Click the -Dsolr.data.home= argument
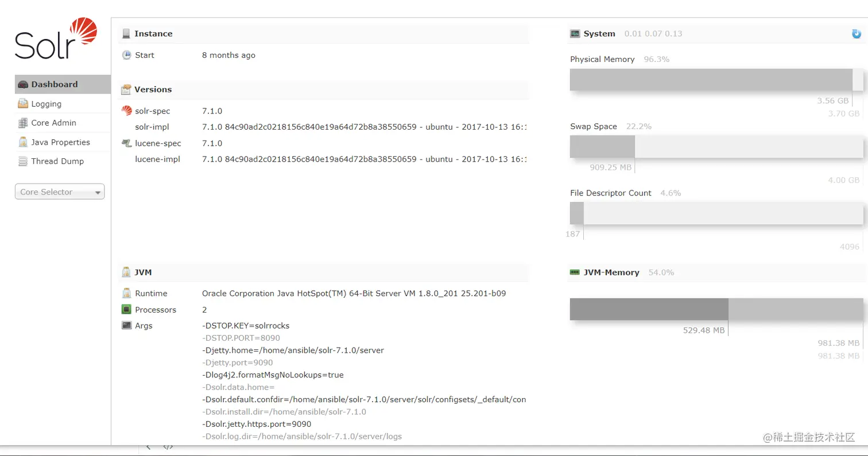 click(238, 387)
